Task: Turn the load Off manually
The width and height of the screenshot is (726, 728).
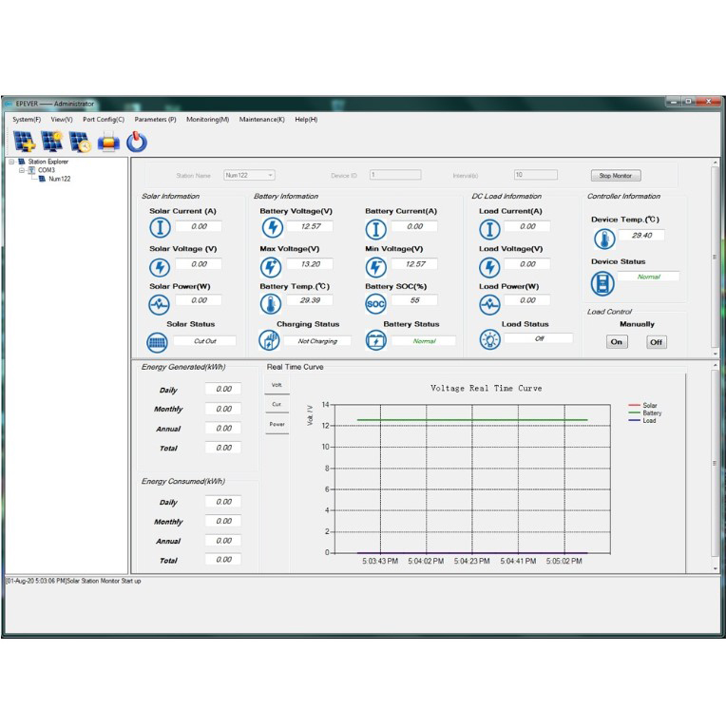Action: (x=657, y=342)
